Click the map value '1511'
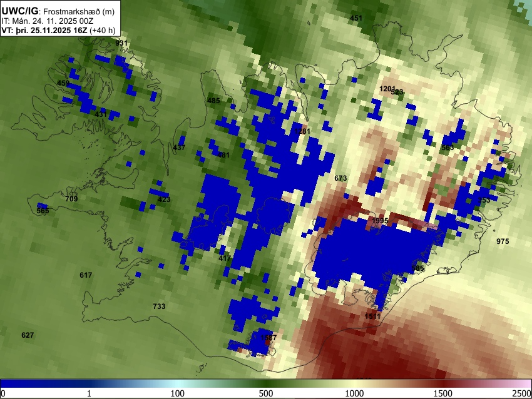This screenshot has height=399, width=532. pyautogui.click(x=372, y=316)
